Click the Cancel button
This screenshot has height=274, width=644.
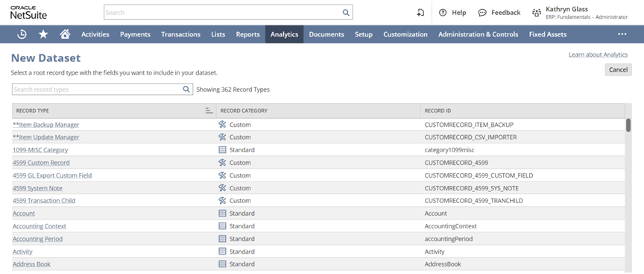tap(618, 69)
